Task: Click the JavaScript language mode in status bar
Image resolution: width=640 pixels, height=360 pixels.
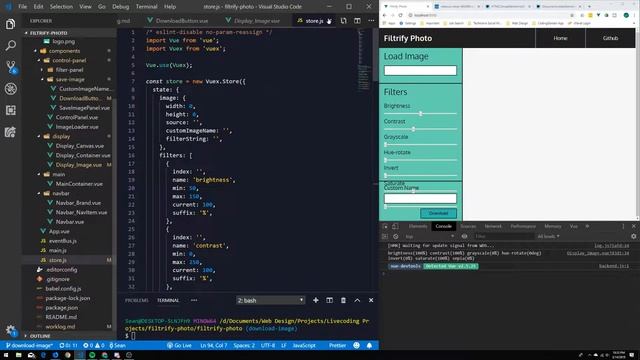Action: pos(304,345)
